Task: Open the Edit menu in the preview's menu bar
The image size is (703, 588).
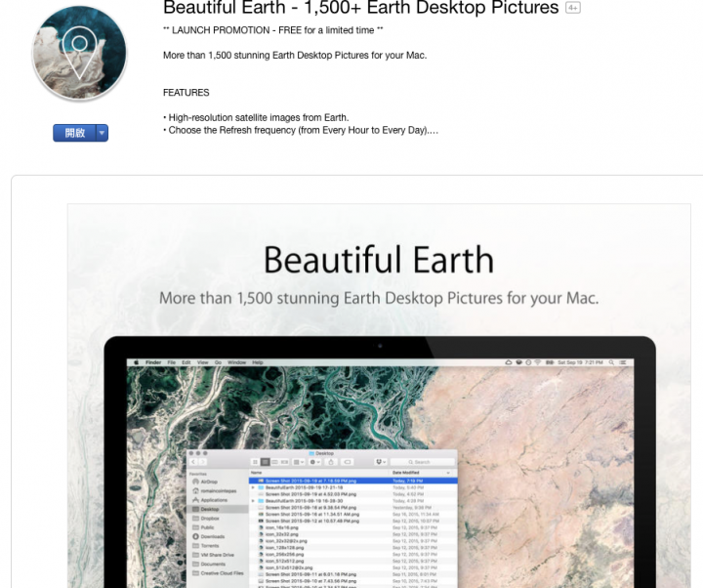Action: tap(186, 362)
